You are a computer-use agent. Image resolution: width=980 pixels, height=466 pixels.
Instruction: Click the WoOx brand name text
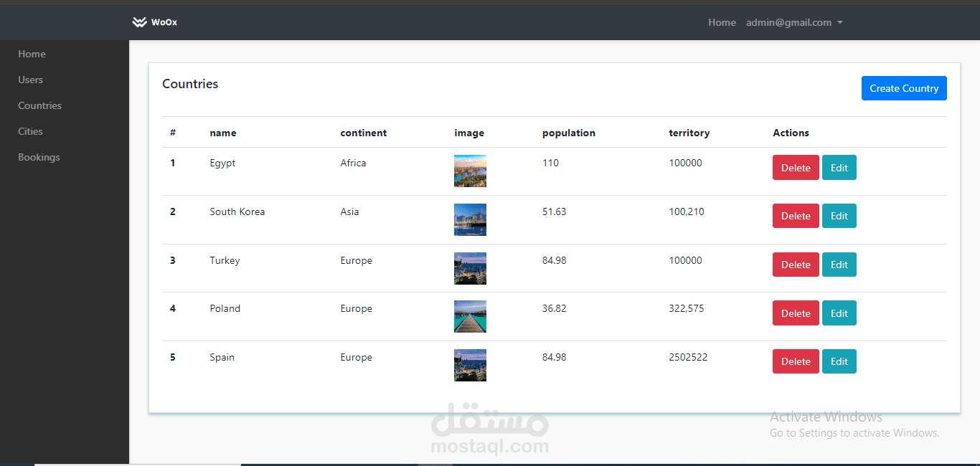[164, 22]
